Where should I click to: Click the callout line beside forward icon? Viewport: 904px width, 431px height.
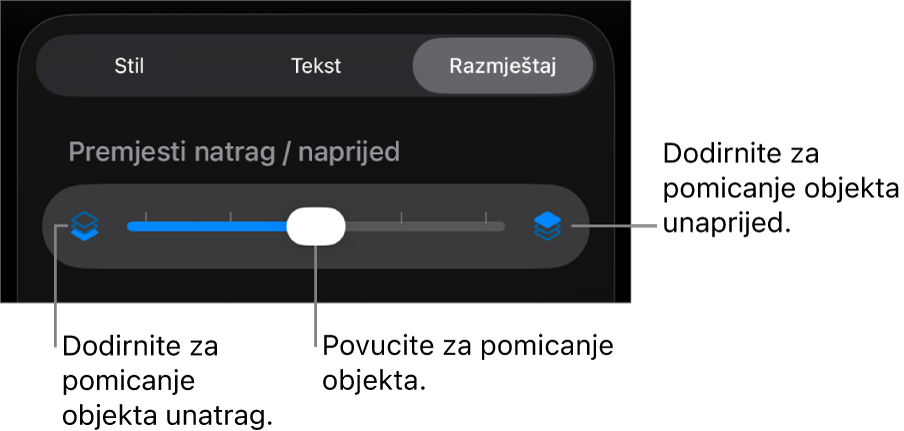(x=614, y=226)
